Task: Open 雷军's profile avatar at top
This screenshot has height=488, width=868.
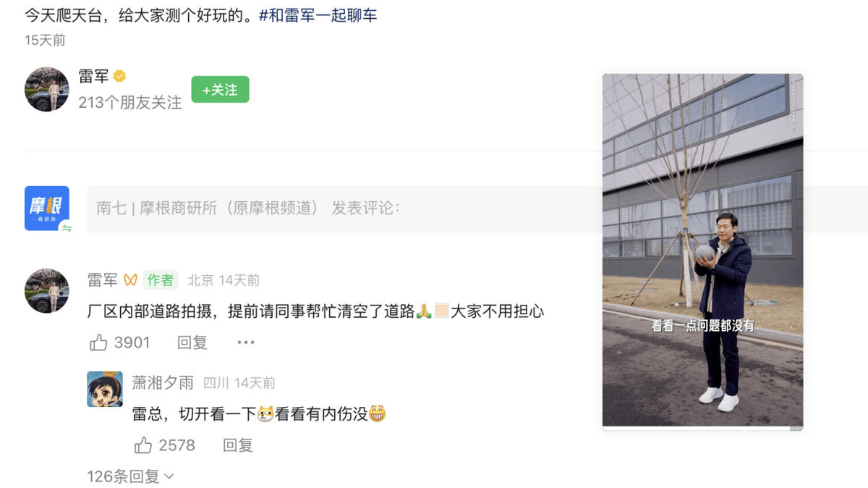Action: (47, 89)
